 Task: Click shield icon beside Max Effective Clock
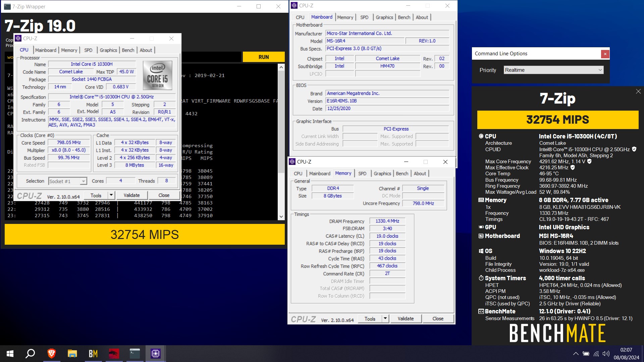(x=573, y=167)
